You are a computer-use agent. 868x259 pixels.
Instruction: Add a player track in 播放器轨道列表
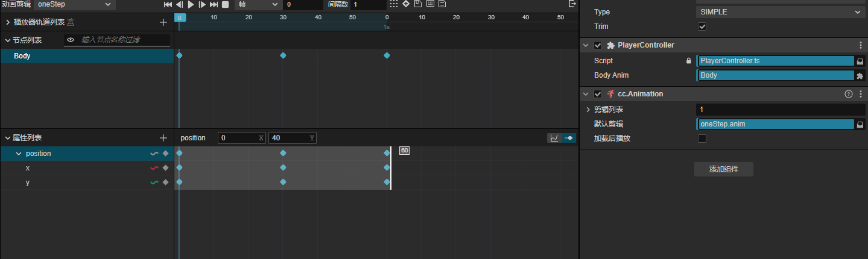(163, 22)
